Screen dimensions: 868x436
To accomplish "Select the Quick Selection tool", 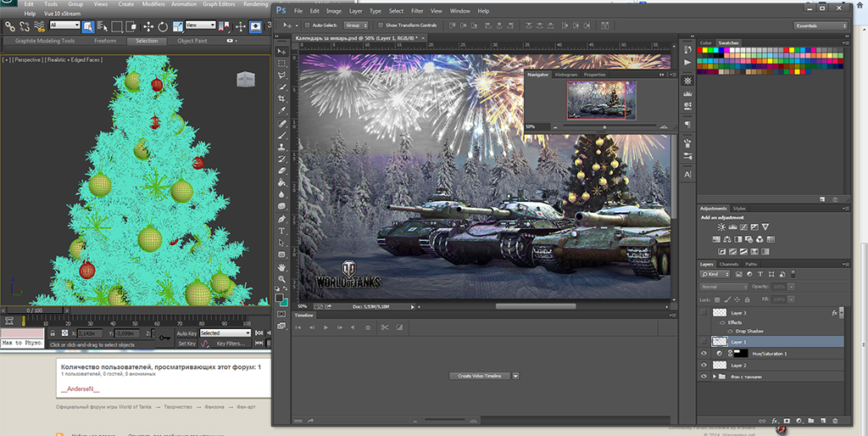I will (x=281, y=87).
